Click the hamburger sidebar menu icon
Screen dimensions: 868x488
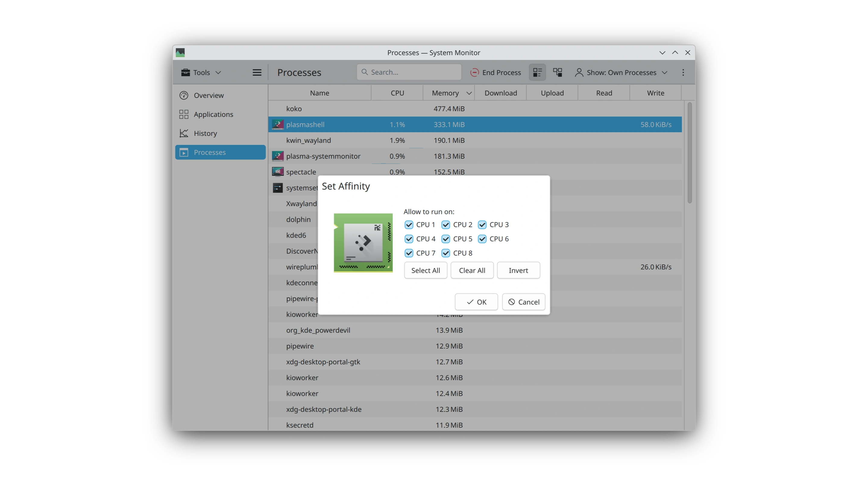(x=257, y=72)
